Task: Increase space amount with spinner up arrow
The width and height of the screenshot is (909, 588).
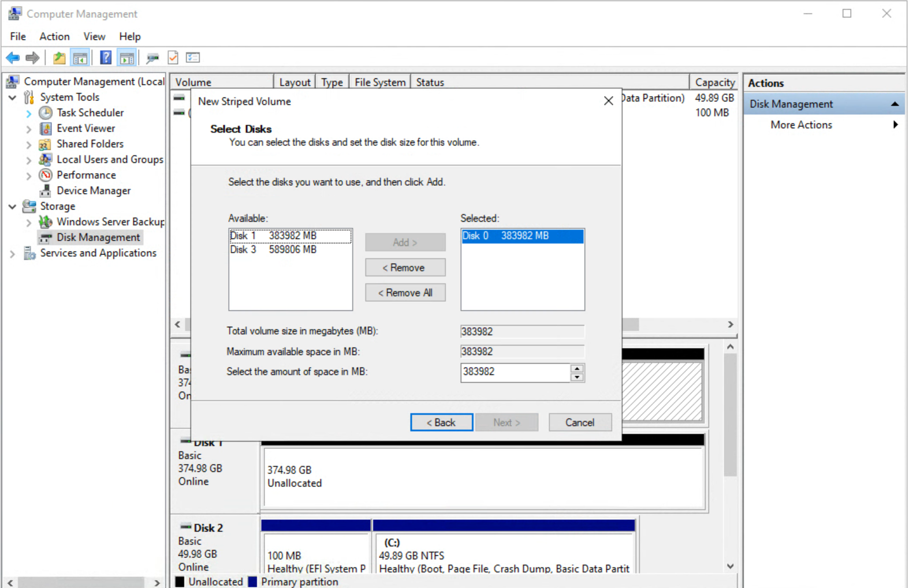Action: pyautogui.click(x=576, y=368)
